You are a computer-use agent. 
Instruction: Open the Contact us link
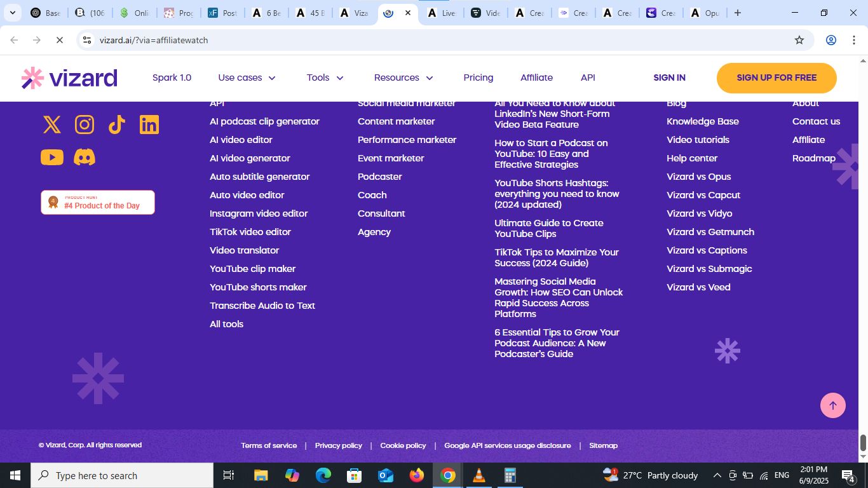816,121
